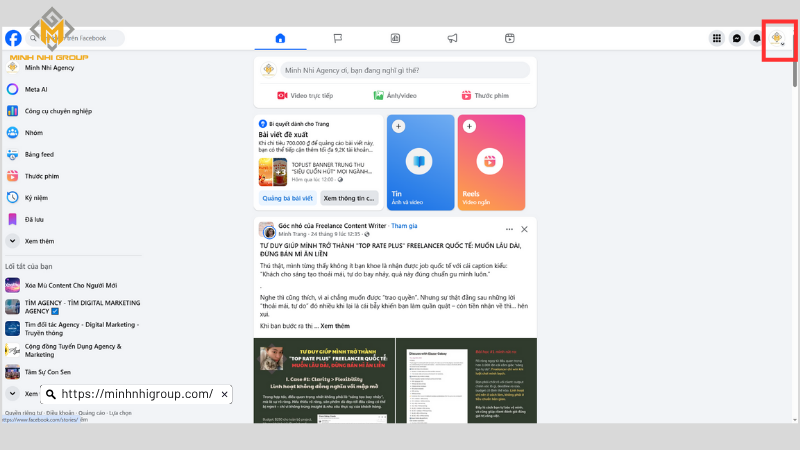Open shortcut Cộng đồng Tuyển Dụng Agency & Marketing
800x450 pixels.
coord(73,350)
